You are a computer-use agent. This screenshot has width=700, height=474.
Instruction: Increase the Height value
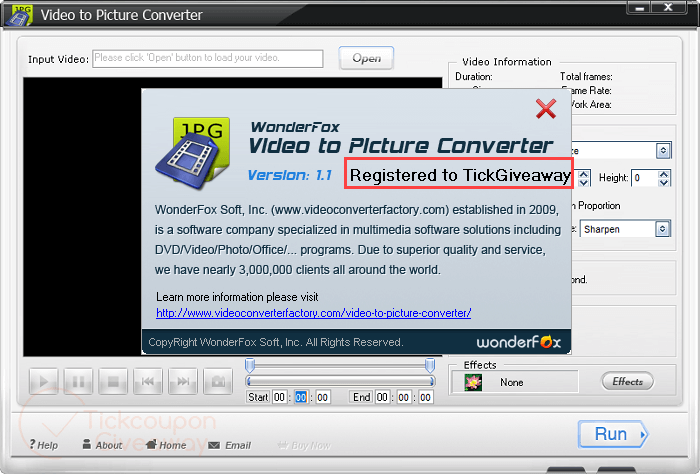click(x=664, y=174)
